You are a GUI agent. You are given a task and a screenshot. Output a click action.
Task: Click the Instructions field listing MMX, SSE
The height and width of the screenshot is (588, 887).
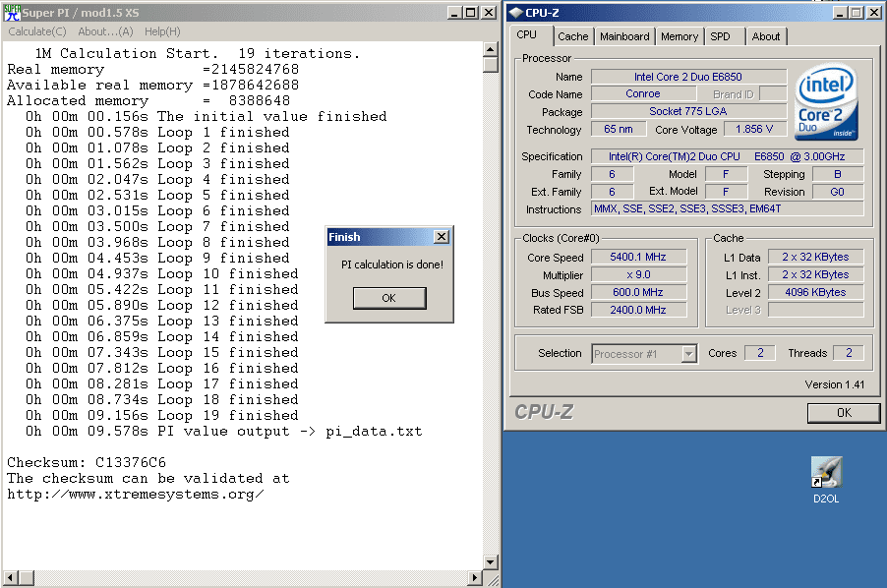coord(727,208)
